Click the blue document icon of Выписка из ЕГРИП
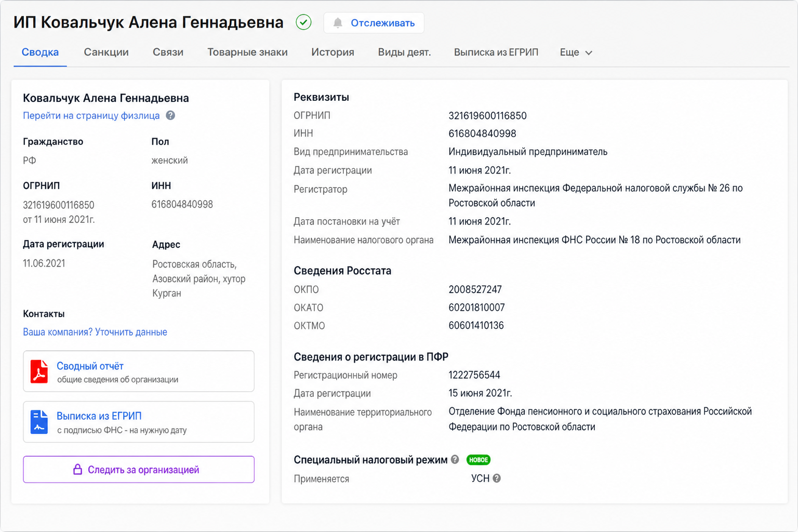The height and width of the screenshot is (532, 798). [39, 422]
